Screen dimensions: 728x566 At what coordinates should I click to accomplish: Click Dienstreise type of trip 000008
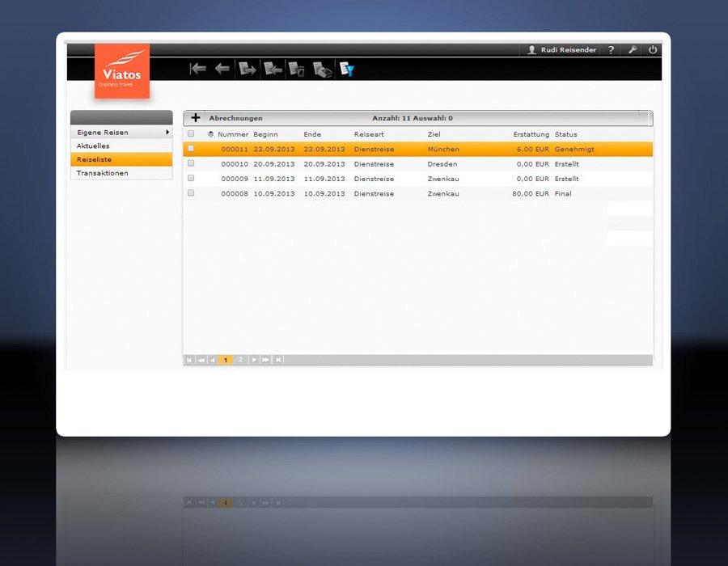point(374,194)
